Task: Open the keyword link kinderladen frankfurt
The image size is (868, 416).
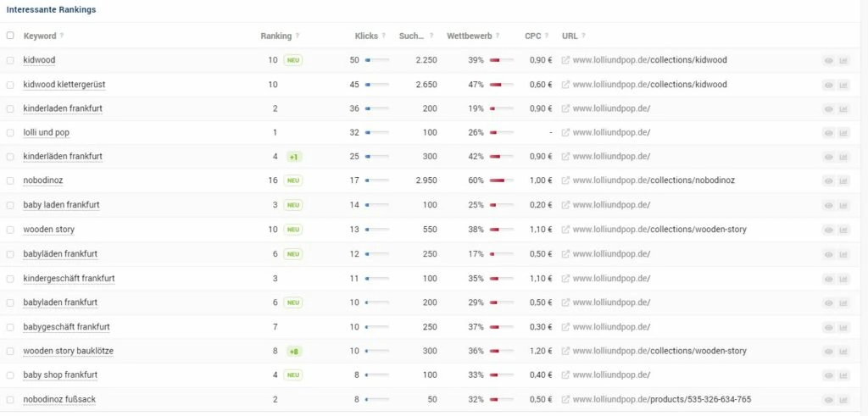Action: (x=63, y=108)
